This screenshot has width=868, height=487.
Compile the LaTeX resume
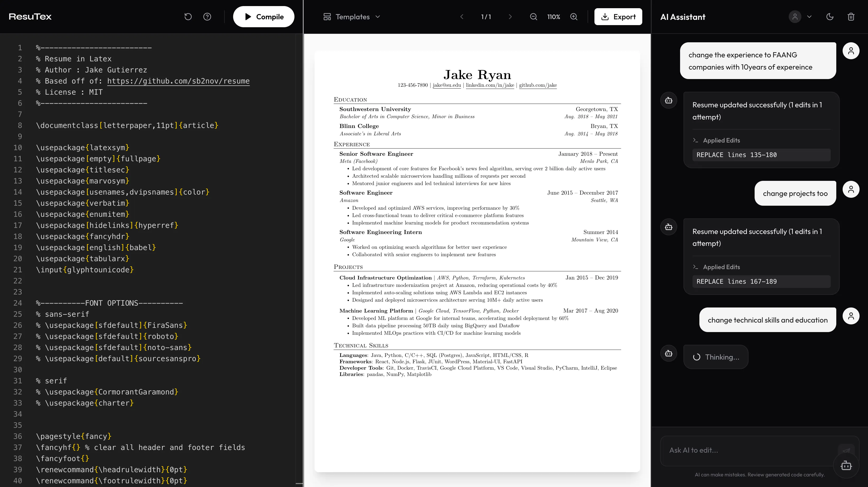pyautogui.click(x=264, y=16)
